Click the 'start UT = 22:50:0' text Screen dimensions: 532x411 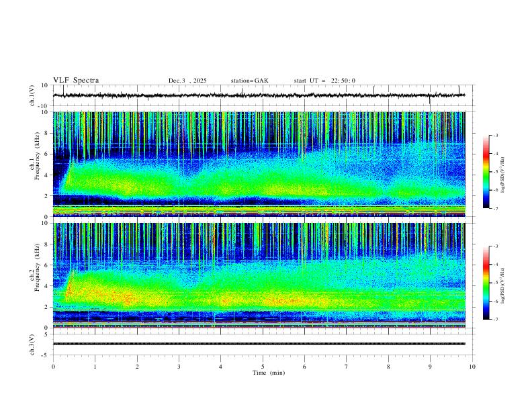[324, 81]
